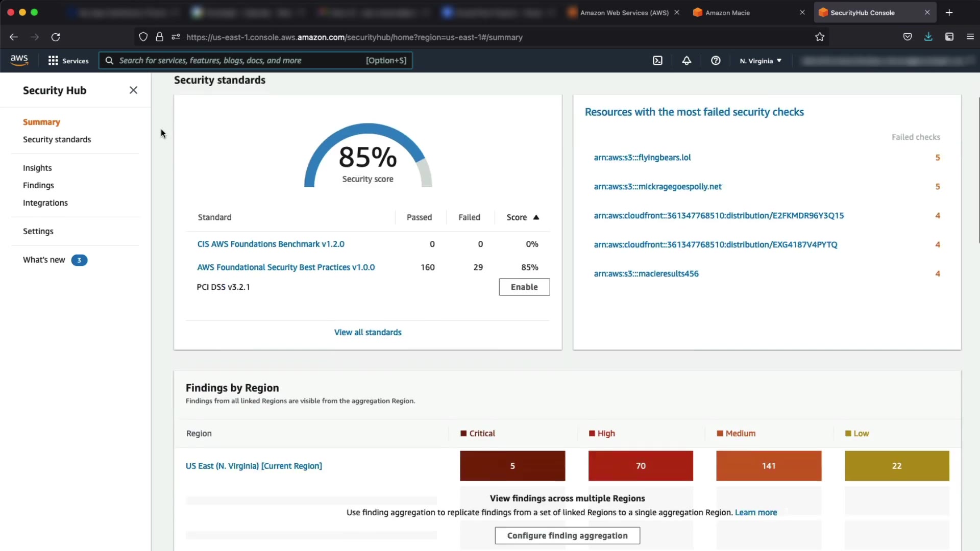The width and height of the screenshot is (980, 551).
Task: Reload the page with refresh icon
Action: (x=56, y=37)
